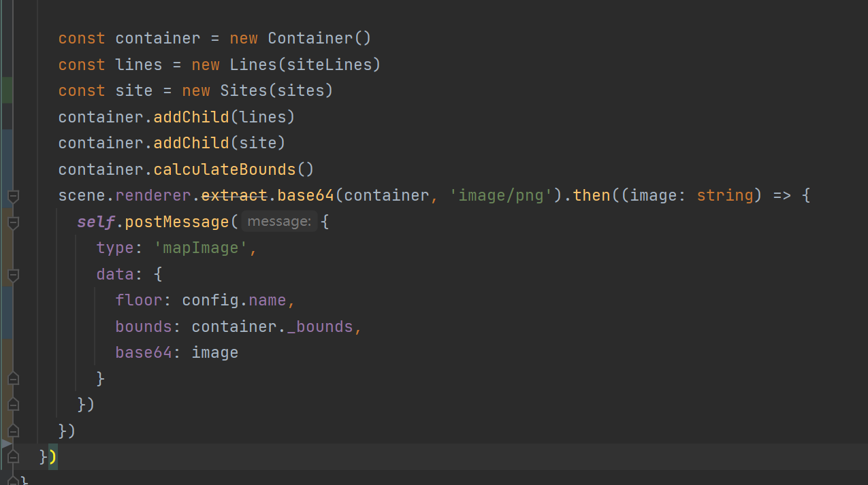
Task: Click the message: inlay parameter hint
Action: click(278, 221)
